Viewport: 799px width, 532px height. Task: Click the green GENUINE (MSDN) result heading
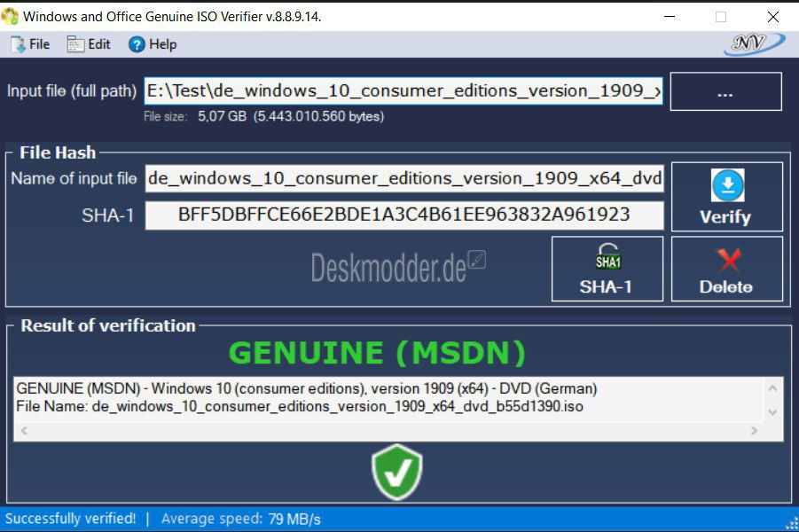377,353
